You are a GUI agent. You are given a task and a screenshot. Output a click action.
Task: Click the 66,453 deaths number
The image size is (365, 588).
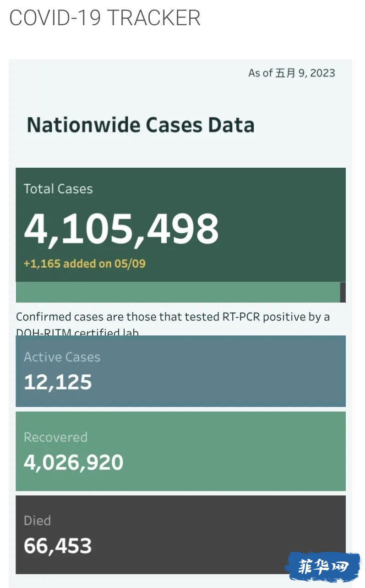58,546
